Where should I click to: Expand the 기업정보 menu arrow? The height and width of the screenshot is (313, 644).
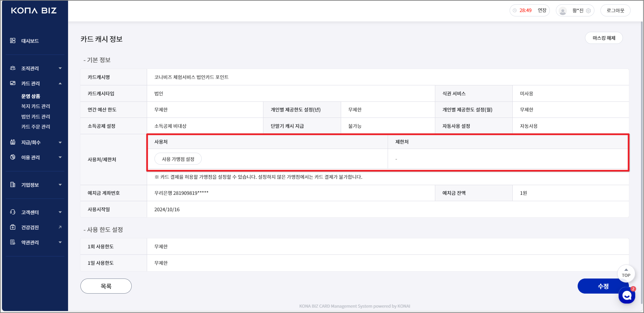tap(60, 185)
